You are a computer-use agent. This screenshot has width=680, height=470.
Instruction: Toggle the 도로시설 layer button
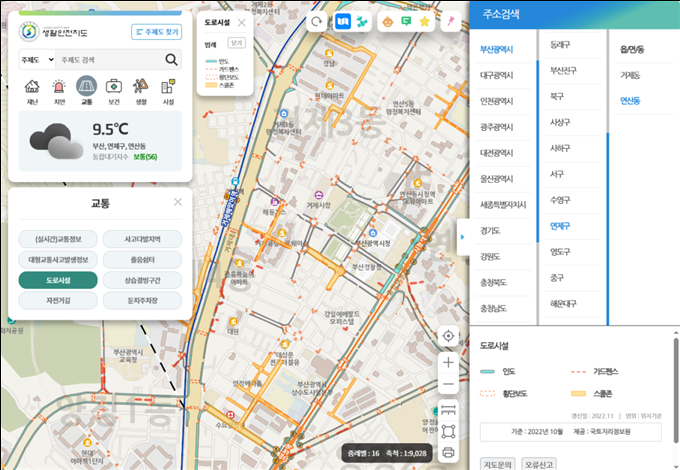point(57,280)
